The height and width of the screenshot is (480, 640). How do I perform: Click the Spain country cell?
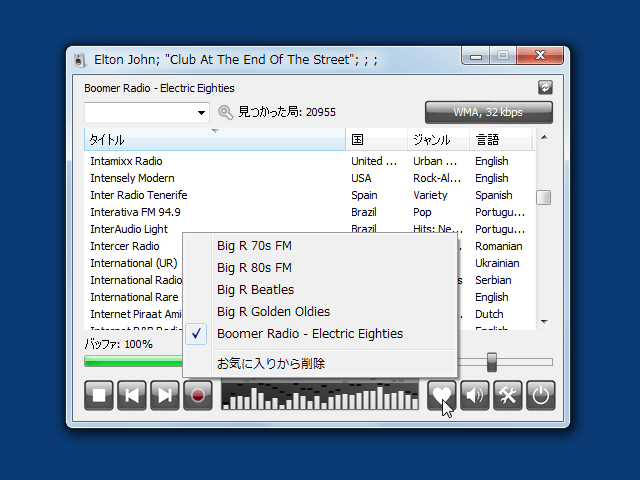[364, 196]
